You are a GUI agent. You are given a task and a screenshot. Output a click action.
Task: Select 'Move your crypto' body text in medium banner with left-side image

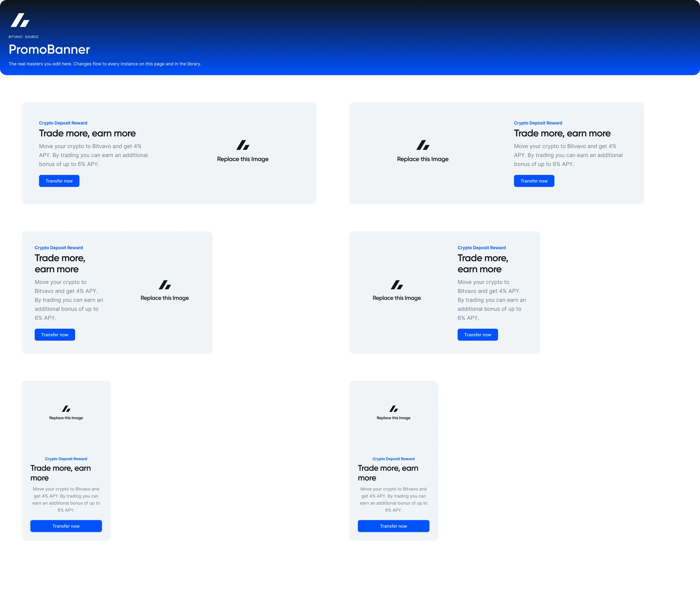coord(492,300)
